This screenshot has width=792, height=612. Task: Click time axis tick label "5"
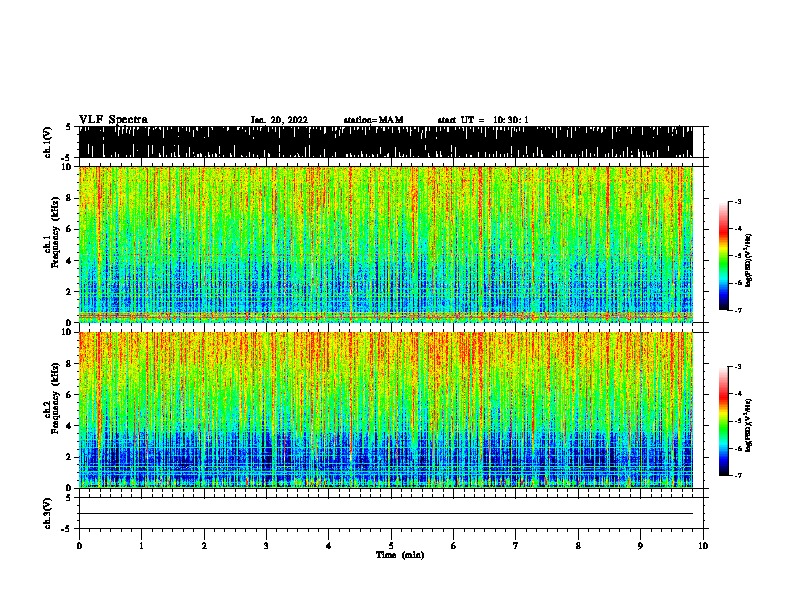pyautogui.click(x=391, y=545)
